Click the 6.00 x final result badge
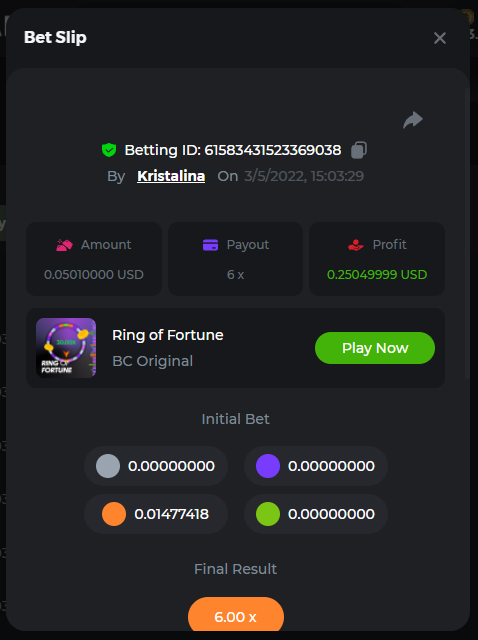478x640 pixels. click(x=236, y=614)
